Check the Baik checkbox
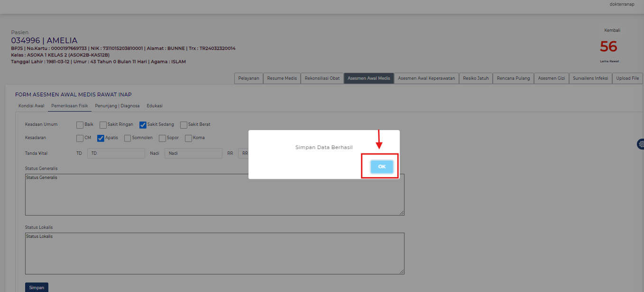644x292 pixels. (80, 125)
